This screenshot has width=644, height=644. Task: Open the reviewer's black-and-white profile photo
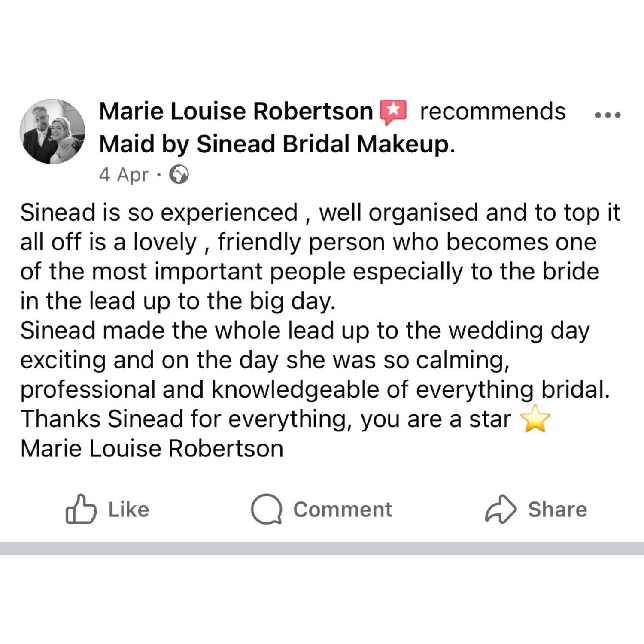pyautogui.click(x=52, y=132)
